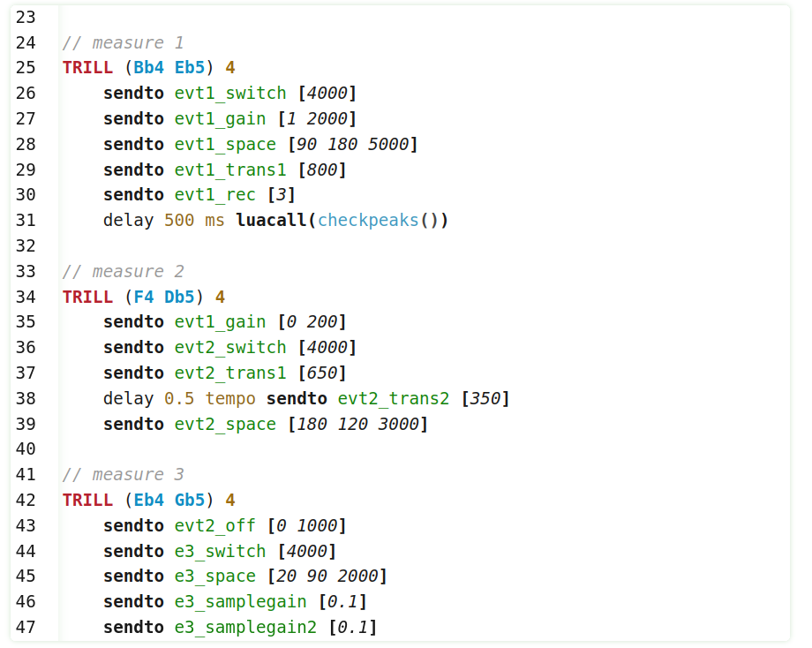This screenshot has height=648, width=812.
Task: Click the identifier "evt1_rec"
Action: pyautogui.click(x=214, y=195)
